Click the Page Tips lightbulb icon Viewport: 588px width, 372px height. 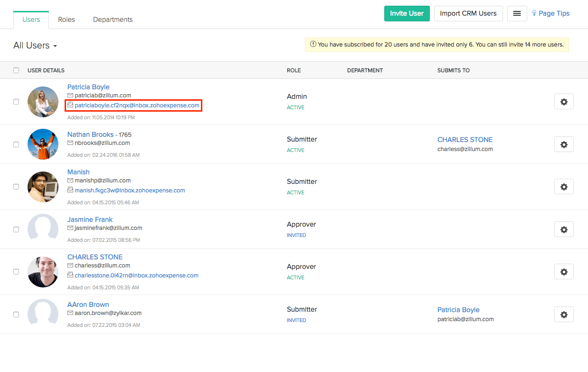click(534, 13)
